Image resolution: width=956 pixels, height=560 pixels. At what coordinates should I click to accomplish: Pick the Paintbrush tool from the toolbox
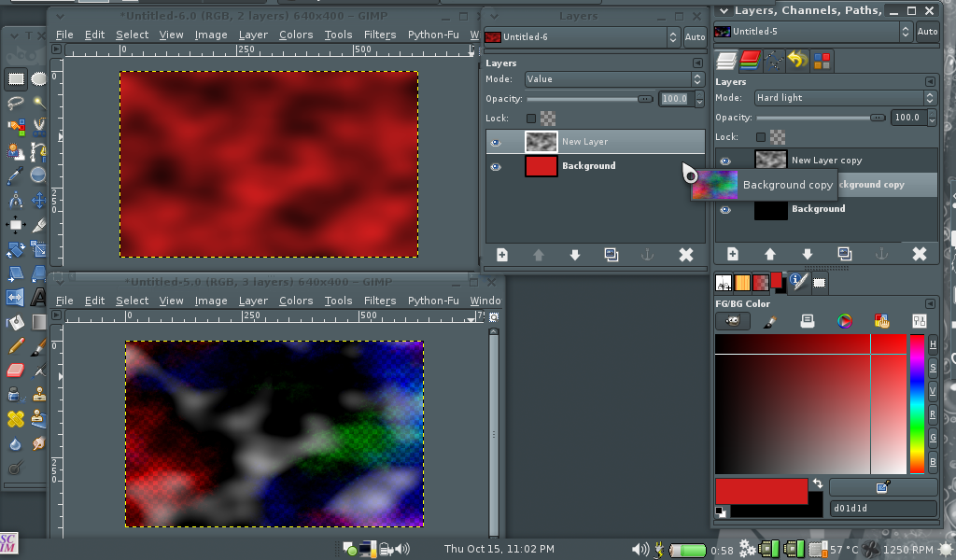(37, 347)
